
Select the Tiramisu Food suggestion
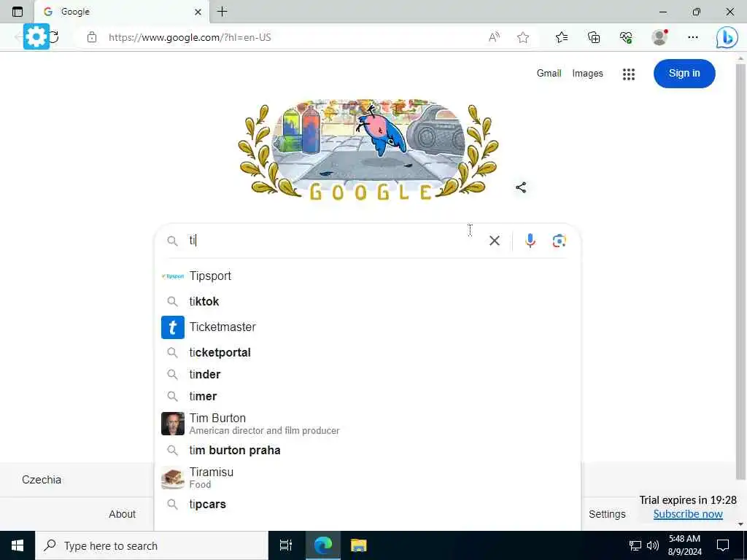click(x=368, y=478)
